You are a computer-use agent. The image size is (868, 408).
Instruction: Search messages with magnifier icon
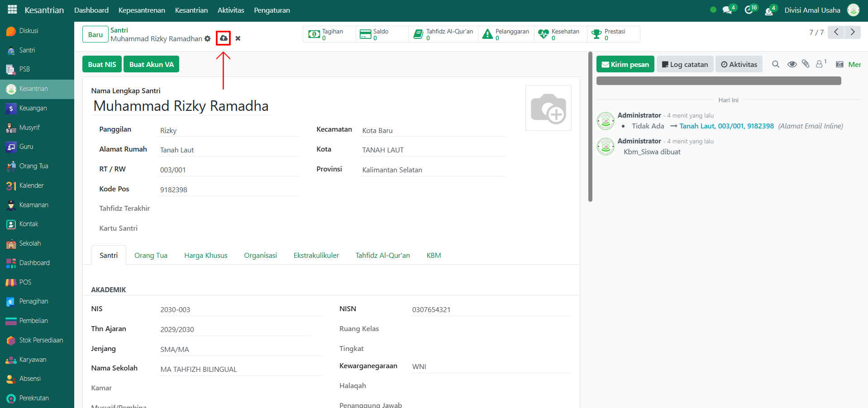pos(776,64)
